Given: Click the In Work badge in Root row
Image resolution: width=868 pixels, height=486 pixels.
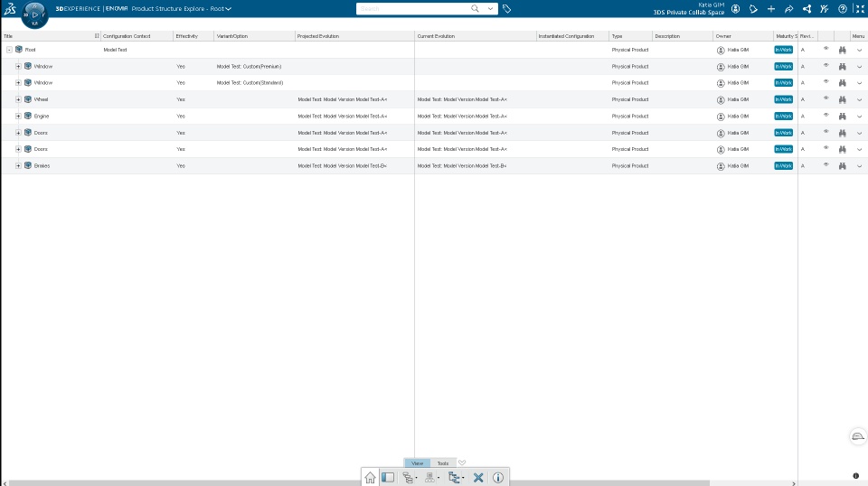Looking at the screenshot, I should coord(783,50).
